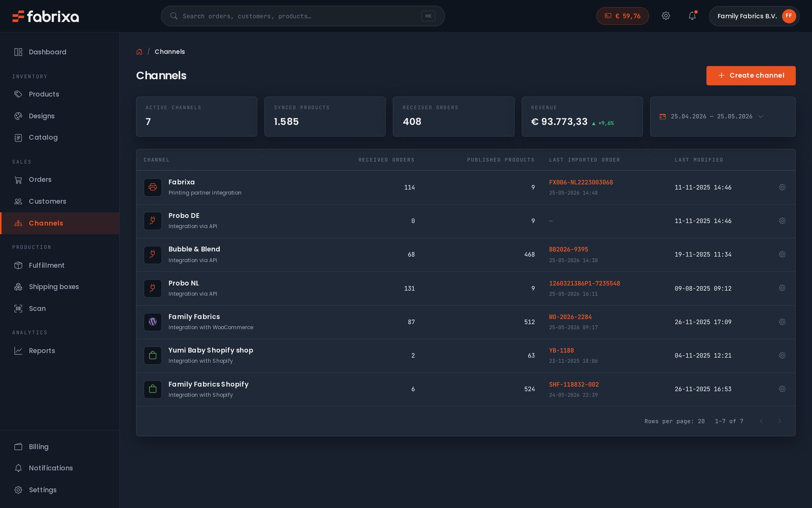Click the Create channel button

[x=751, y=76]
